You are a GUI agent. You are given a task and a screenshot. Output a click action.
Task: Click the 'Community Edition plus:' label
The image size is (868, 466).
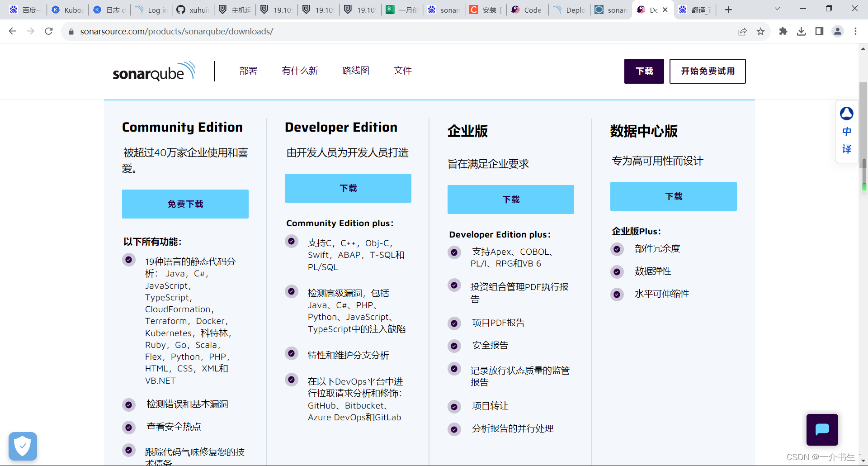coord(340,223)
